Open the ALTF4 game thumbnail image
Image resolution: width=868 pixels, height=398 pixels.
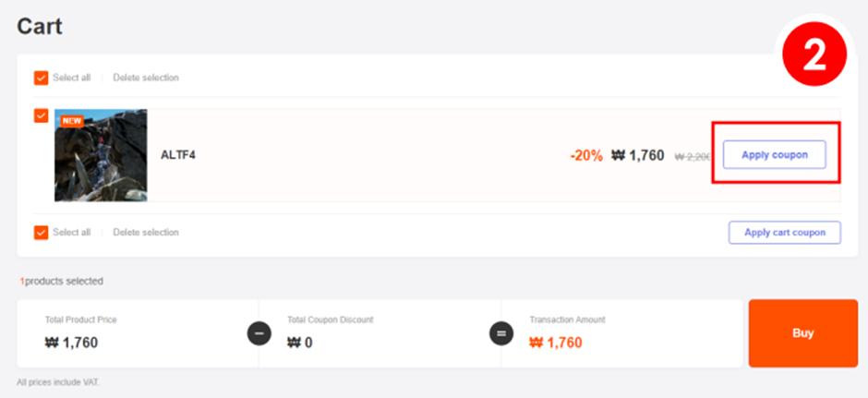pos(101,155)
